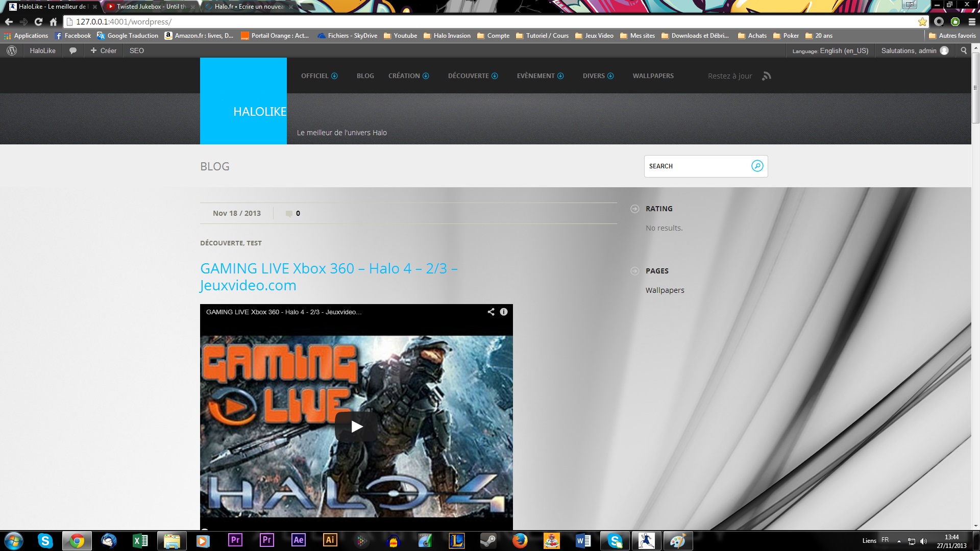Play the Gaming Live Halo 4 video
Viewport: 980px width, 551px height.
coord(356,427)
